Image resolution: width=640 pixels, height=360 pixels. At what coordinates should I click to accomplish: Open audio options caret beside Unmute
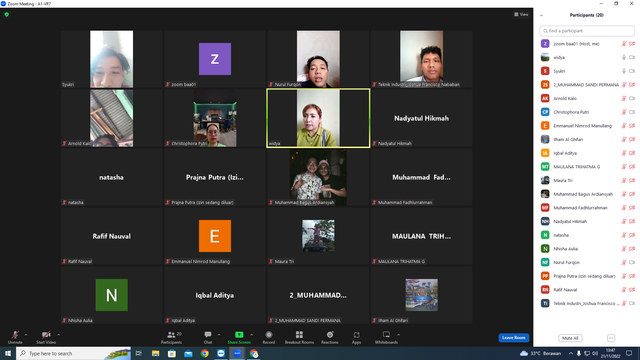(26, 335)
